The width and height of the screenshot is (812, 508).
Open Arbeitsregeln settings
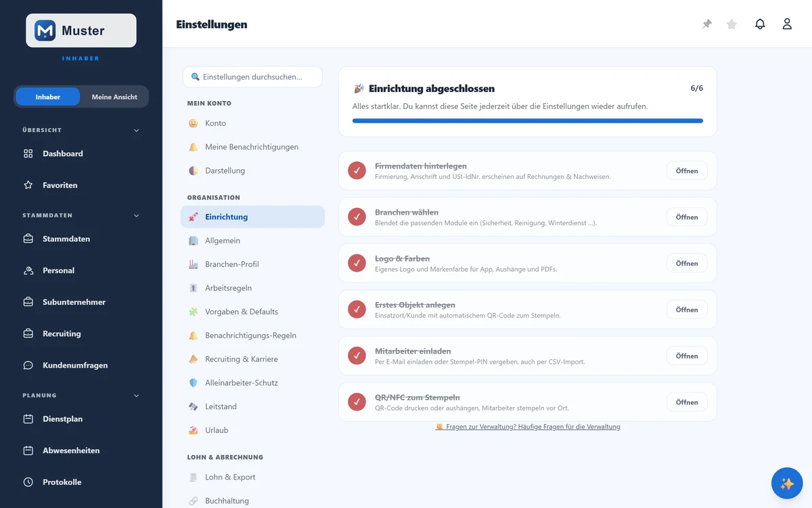252,288
